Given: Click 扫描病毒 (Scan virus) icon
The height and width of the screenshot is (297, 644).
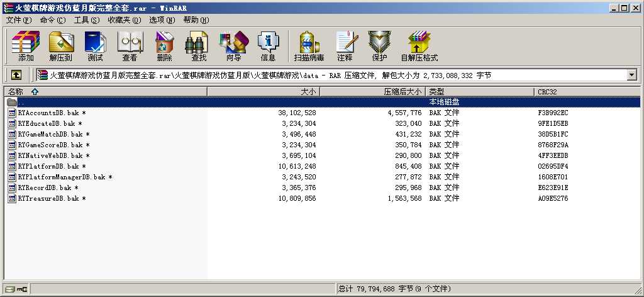Looking at the screenshot, I should tap(309, 45).
